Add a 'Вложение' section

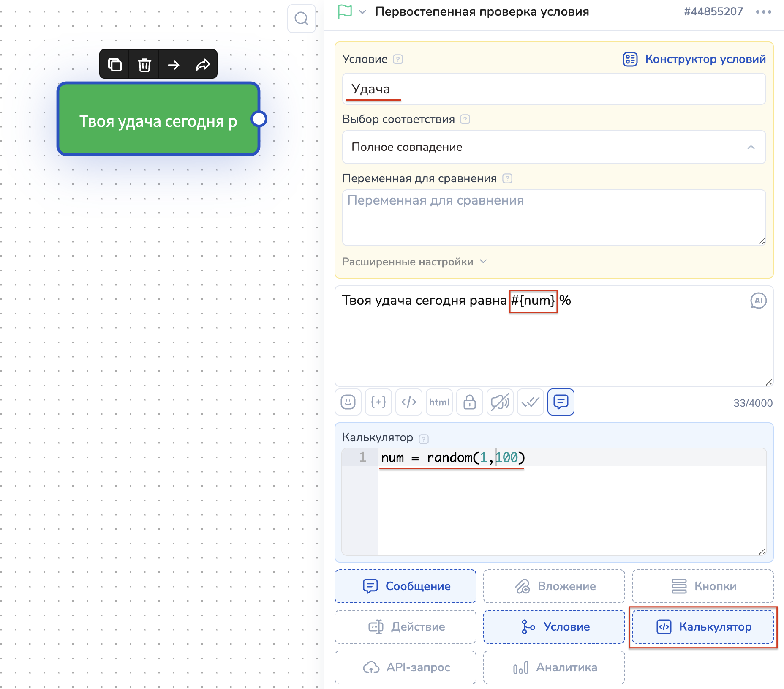(x=554, y=586)
